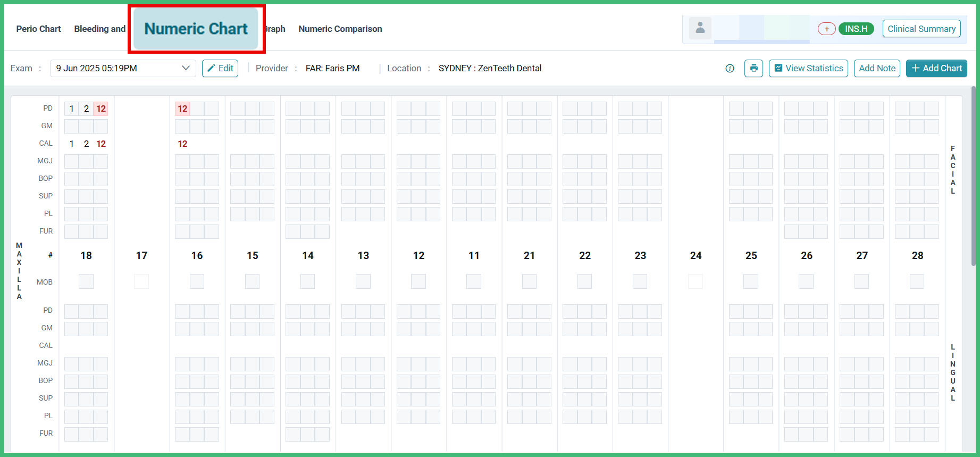Select the Numeric Chart tab
The image size is (980, 457).
(x=196, y=29)
